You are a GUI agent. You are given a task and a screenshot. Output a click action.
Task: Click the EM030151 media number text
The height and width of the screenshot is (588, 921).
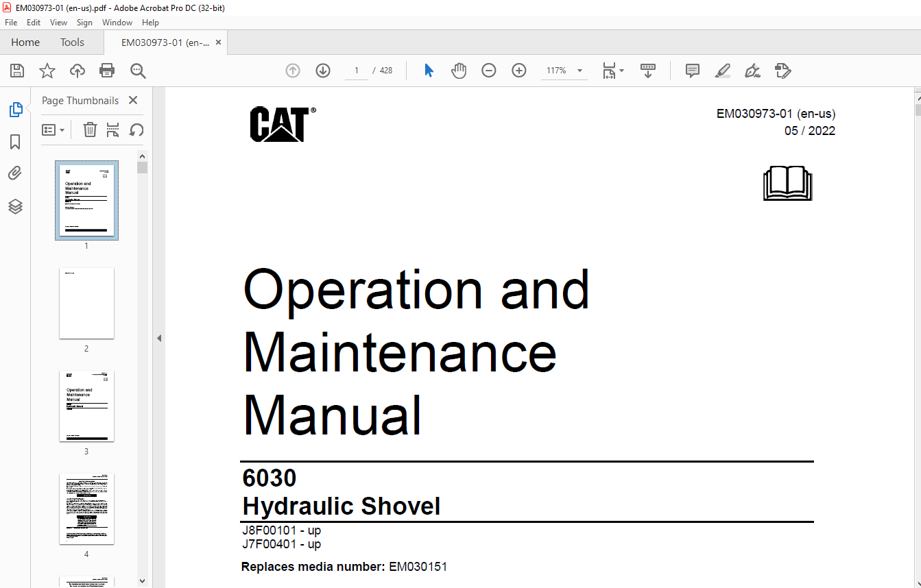tap(418, 567)
